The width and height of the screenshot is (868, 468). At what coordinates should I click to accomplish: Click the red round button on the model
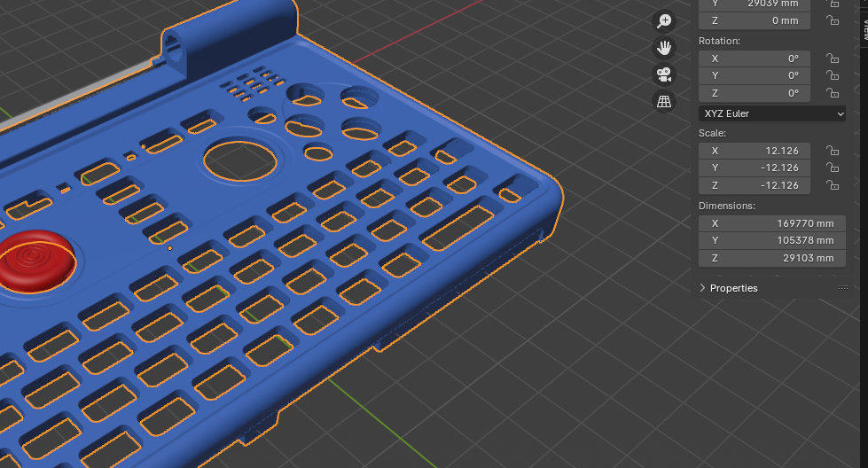(35, 260)
